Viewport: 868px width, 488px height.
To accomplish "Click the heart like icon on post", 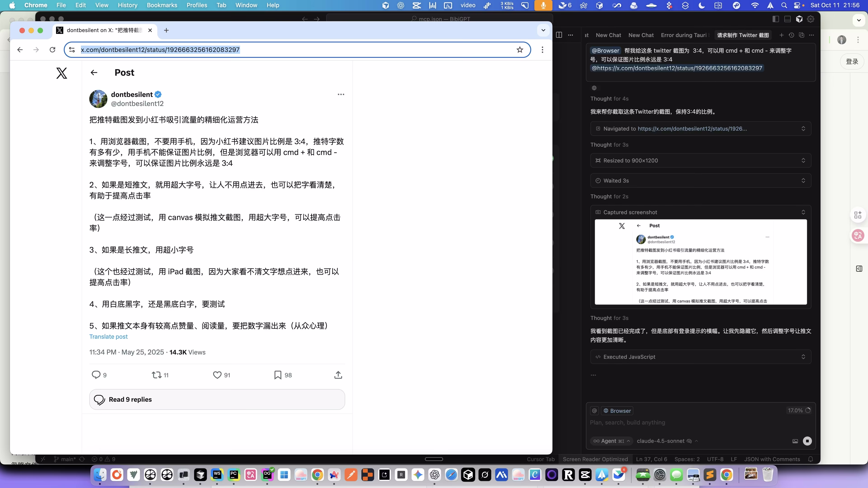I will click(x=217, y=375).
